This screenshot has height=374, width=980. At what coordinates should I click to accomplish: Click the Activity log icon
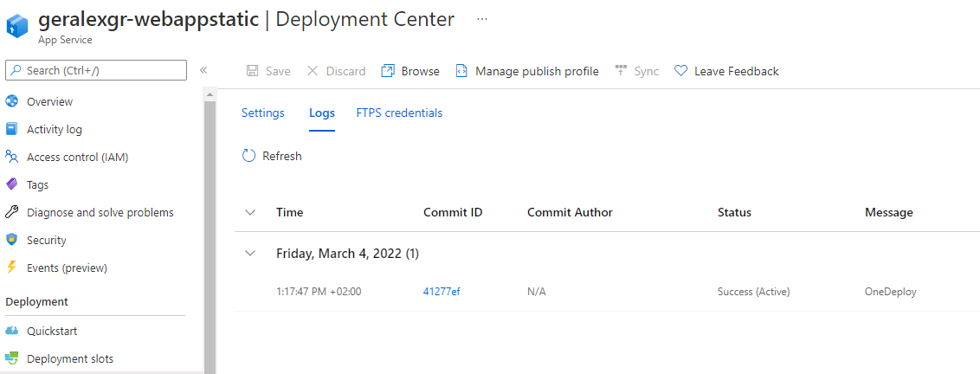(11, 130)
